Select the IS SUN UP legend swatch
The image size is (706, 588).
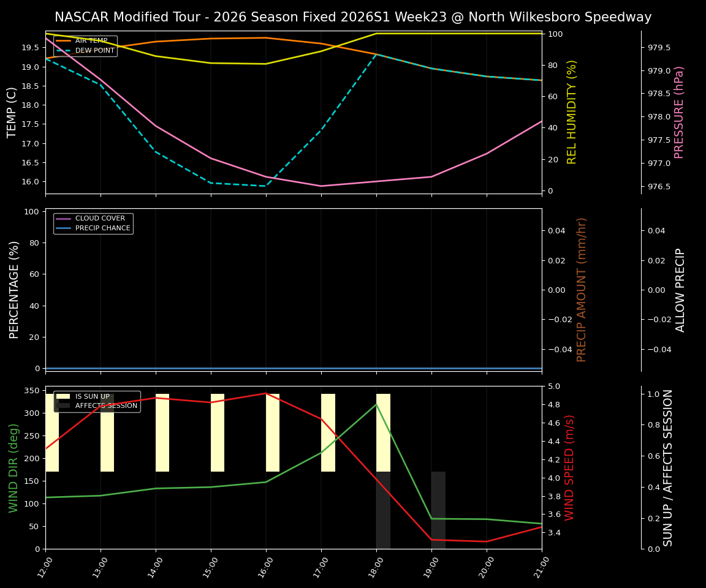coord(63,396)
